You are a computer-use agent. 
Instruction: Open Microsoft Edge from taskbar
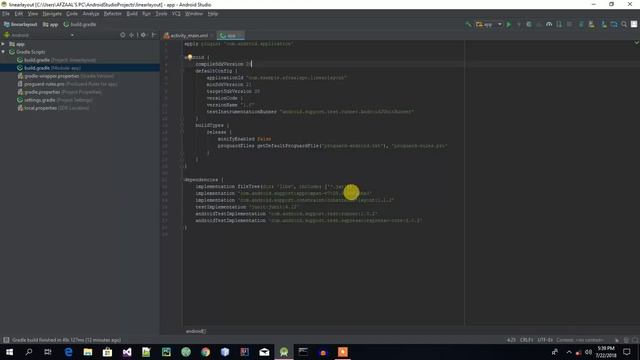click(68, 352)
